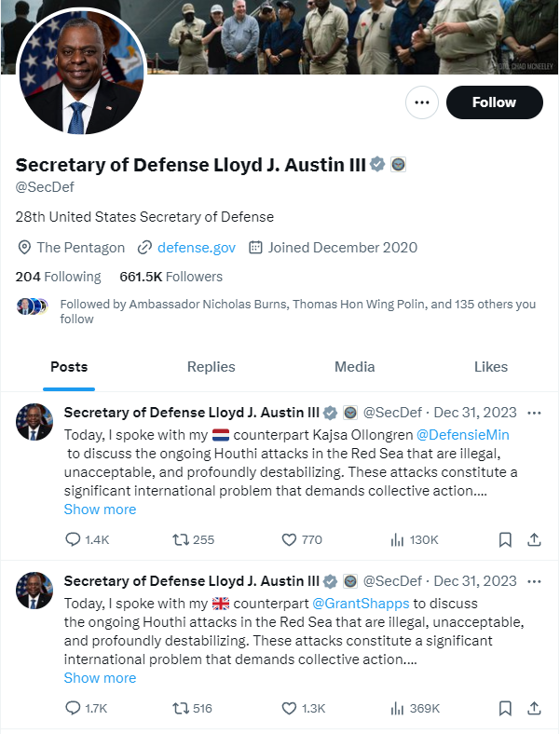Bookmark the @GrantShapps post
Viewport: 560px width, 734px height.
504,708
